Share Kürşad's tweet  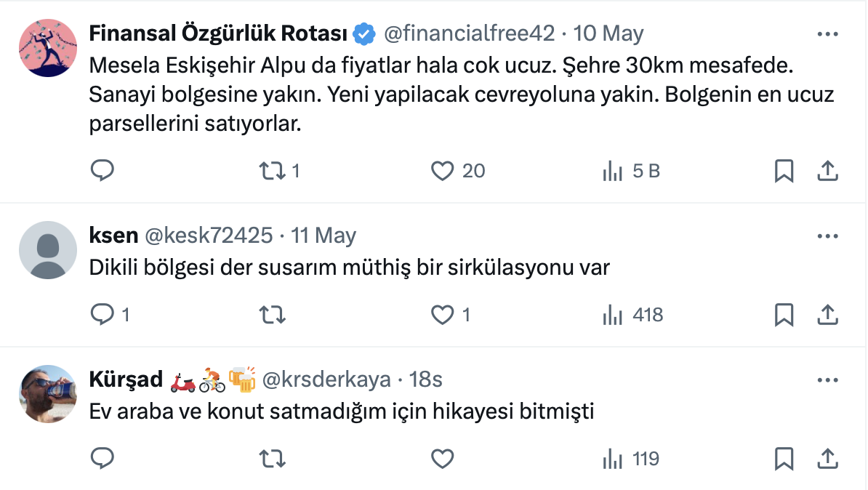[827, 459]
